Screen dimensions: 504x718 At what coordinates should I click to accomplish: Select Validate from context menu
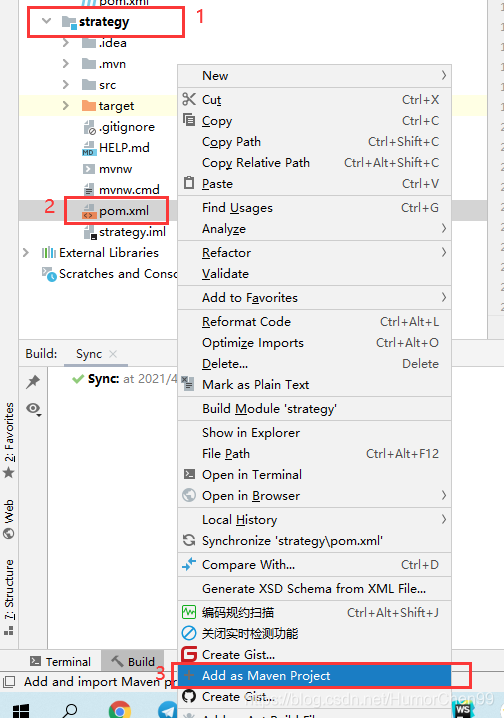click(x=314, y=273)
